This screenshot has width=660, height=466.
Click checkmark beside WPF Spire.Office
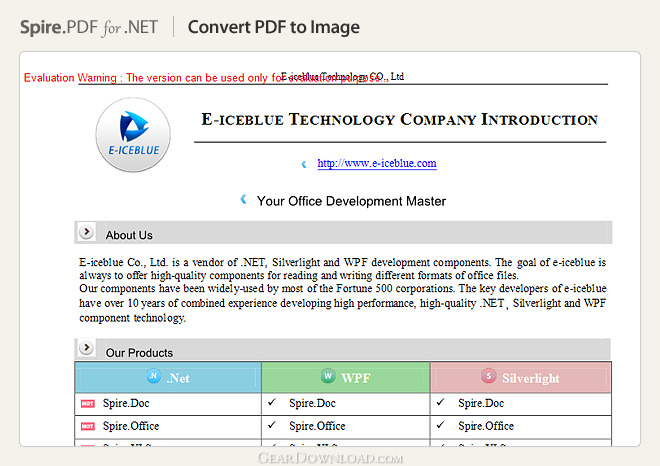click(x=272, y=425)
